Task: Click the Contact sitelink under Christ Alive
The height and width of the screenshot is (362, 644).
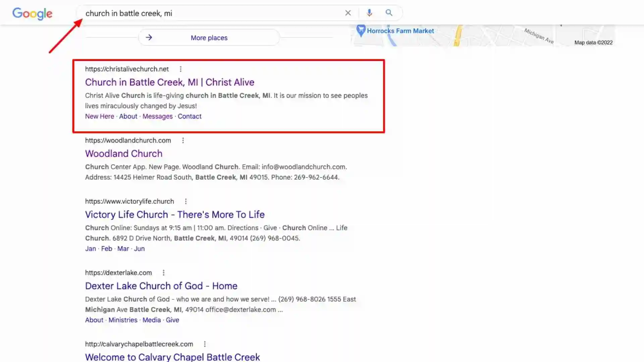Action: pyautogui.click(x=190, y=116)
